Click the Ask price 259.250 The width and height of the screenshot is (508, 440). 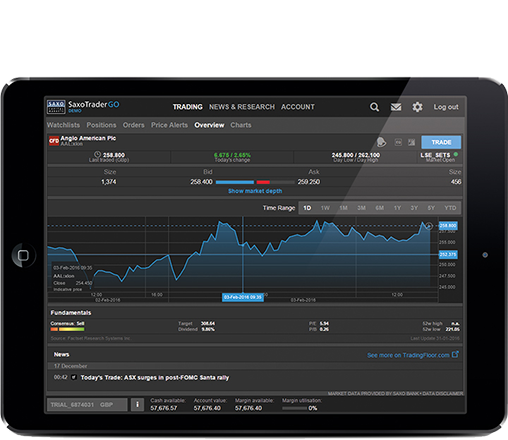point(309,182)
